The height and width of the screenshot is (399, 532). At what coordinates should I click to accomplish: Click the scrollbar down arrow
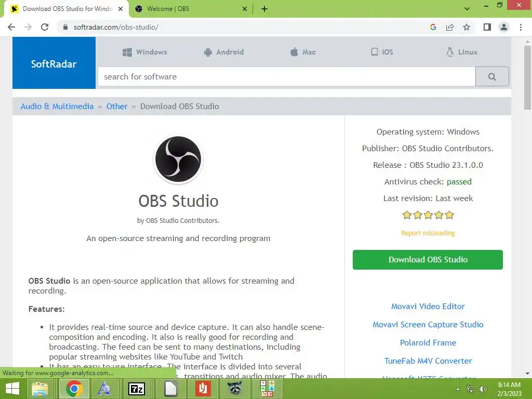(527, 374)
